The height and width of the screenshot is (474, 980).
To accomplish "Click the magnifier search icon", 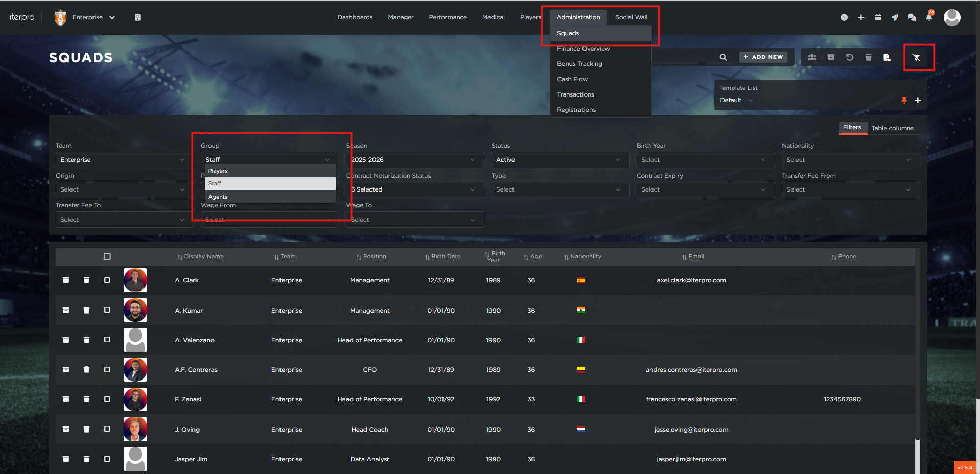I will [723, 57].
